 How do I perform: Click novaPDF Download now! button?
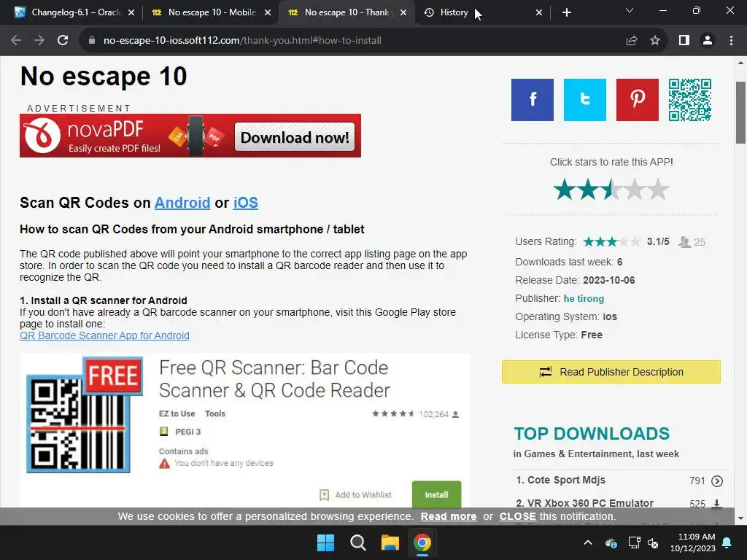[x=295, y=137]
